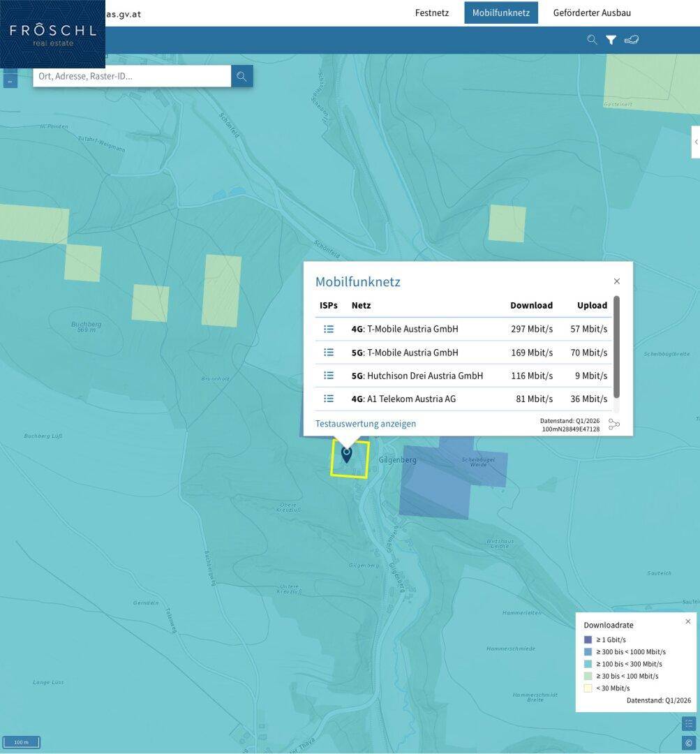Click the ≥ 1 Gbit/s legend swatch
The image size is (700, 754).
588,640
